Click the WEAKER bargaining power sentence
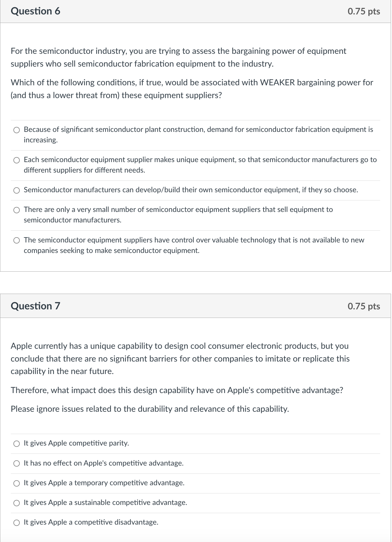Screen dimensions: 392x542 pos(192,89)
